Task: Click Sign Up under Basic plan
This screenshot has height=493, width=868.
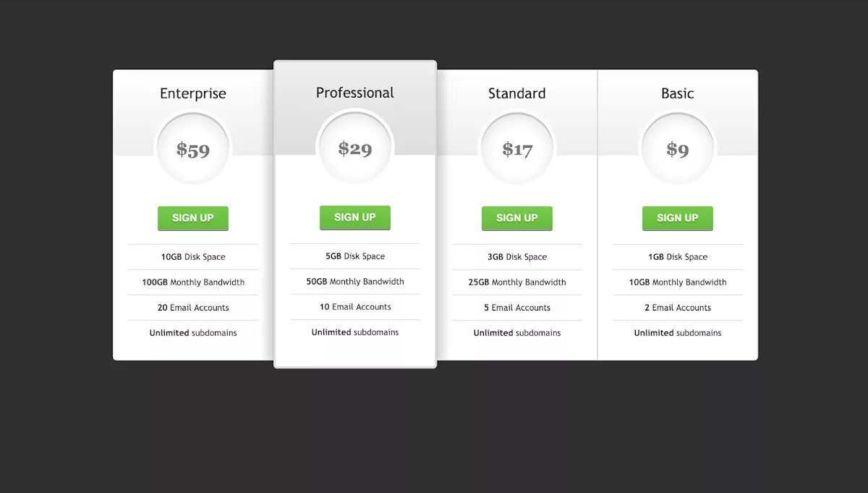Action: 678,218
